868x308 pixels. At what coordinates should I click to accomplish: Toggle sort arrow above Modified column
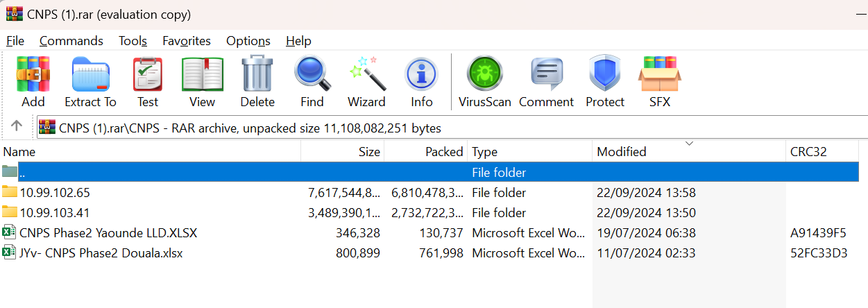coord(689,144)
